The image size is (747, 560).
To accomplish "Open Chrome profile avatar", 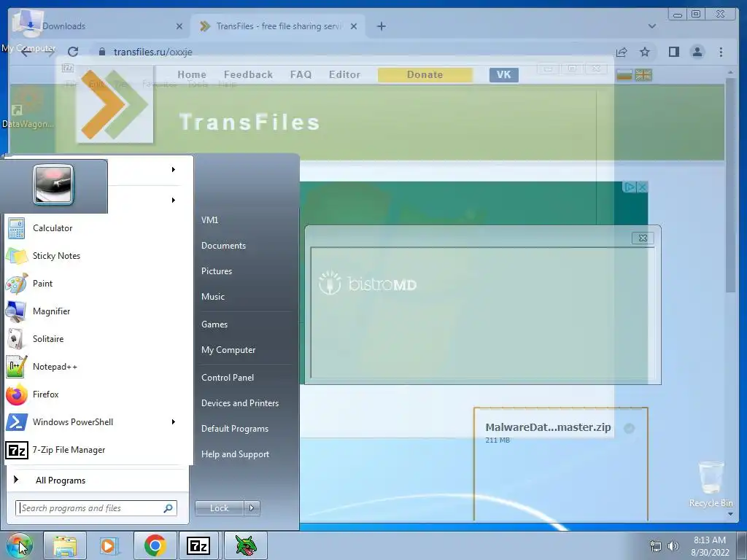I will [x=697, y=52].
